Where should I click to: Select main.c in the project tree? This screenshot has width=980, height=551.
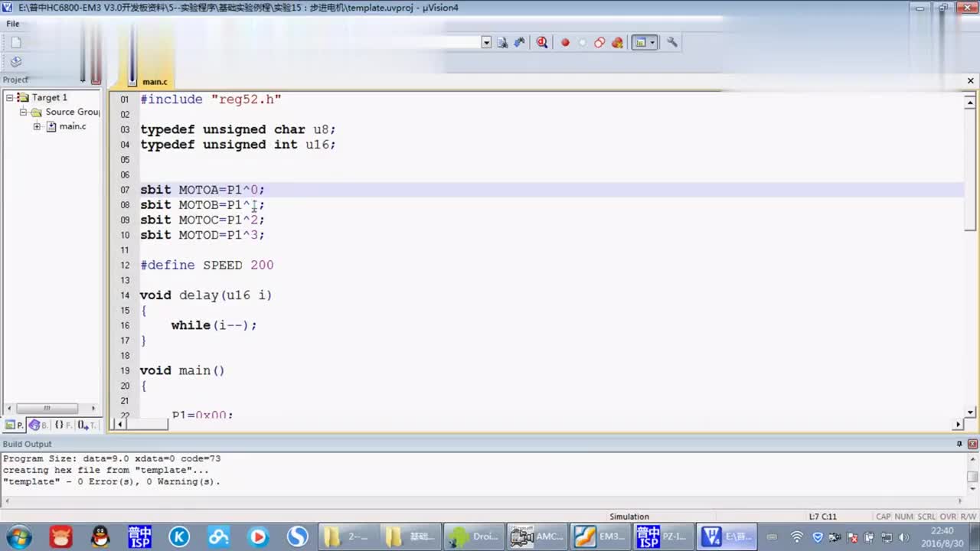(73, 126)
